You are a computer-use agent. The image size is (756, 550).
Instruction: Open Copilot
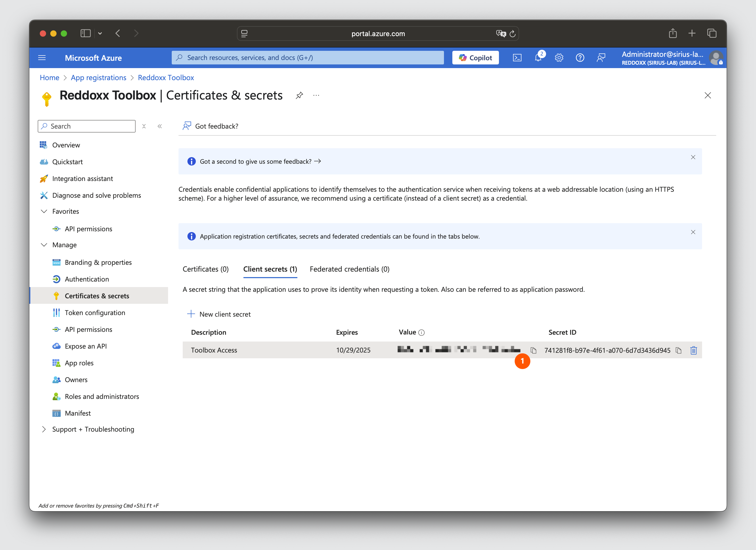pyautogui.click(x=475, y=58)
